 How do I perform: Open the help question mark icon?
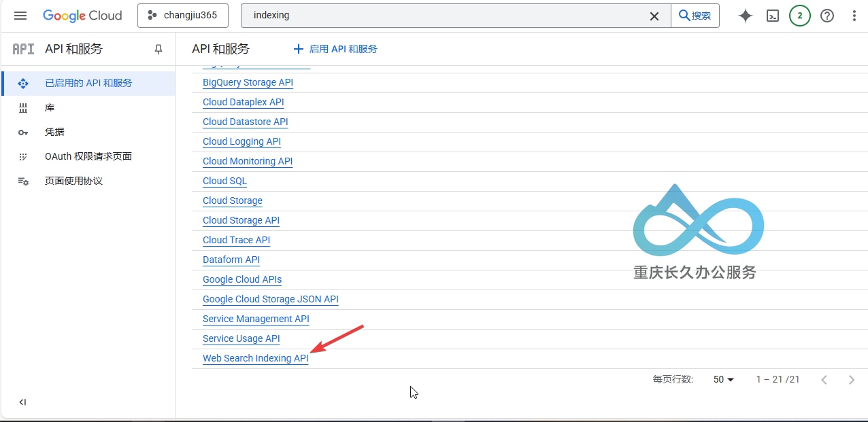point(827,16)
